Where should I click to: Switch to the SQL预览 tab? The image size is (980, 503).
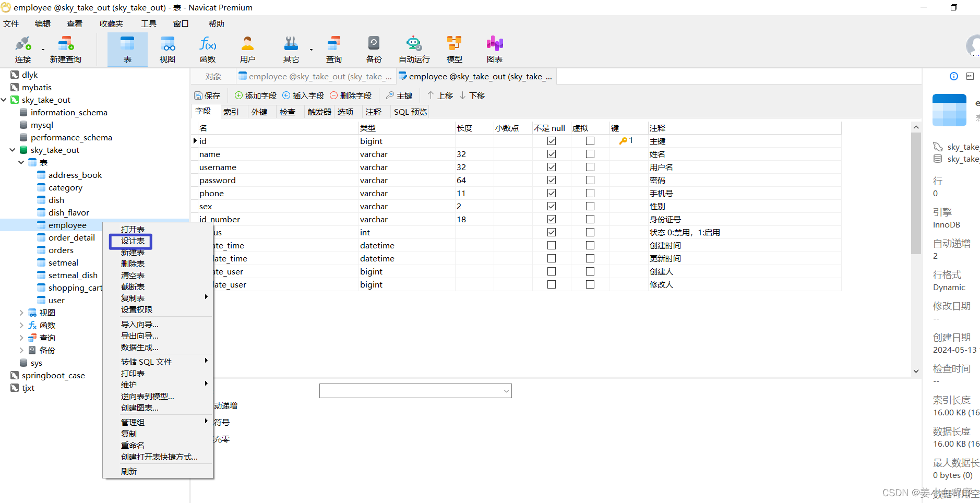[x=409, y=111]
